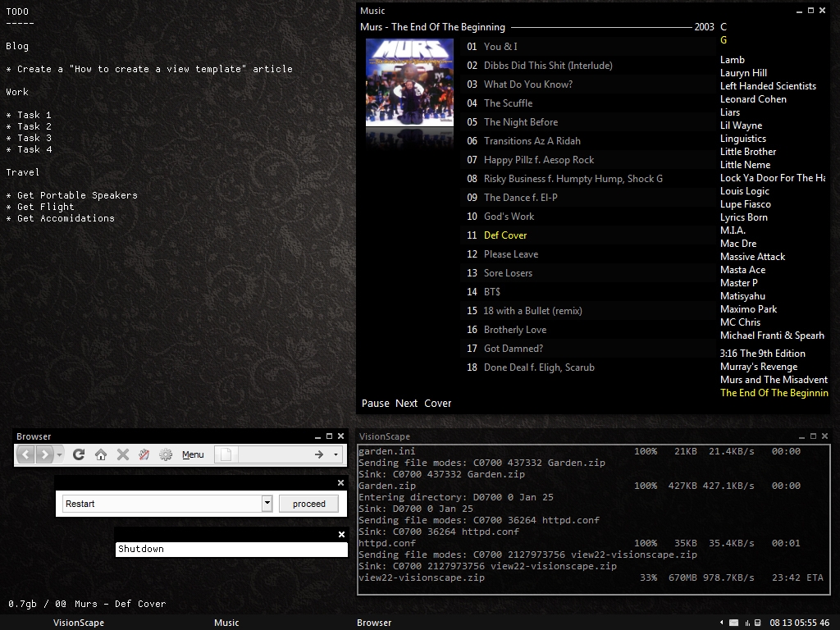Close the Restart dialog

(x=340, y=482)
